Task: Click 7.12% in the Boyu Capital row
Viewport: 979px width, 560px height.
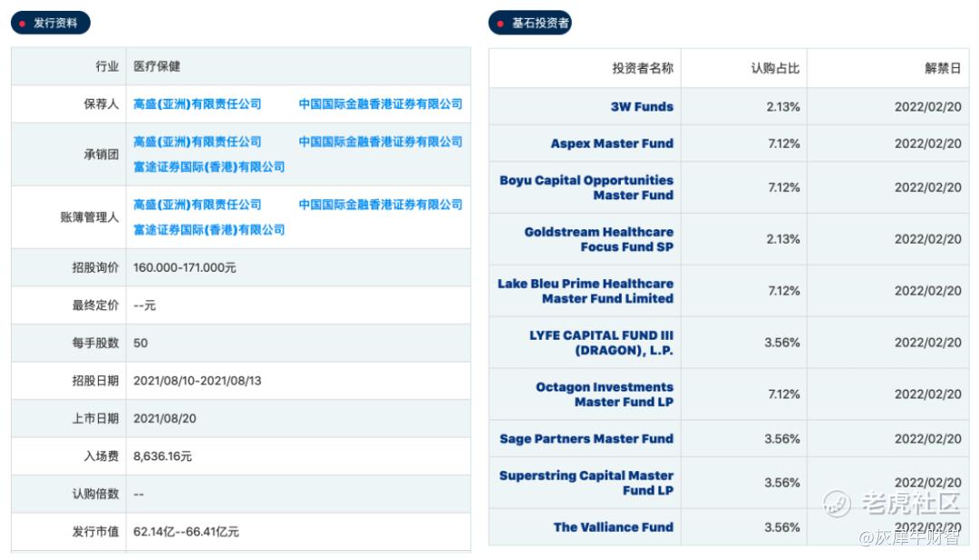Action: click(x=784, y=188)
